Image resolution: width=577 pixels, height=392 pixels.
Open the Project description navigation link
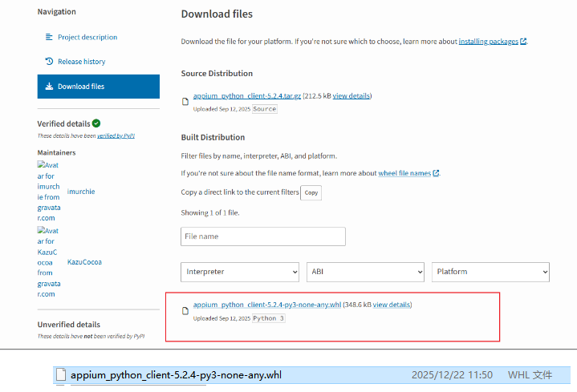click(87, 37)
